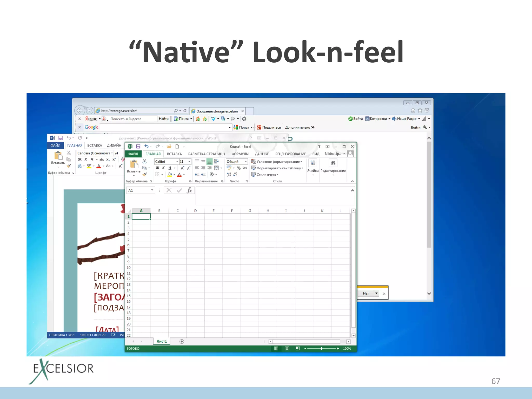The height and width of the screenshot is (399, 532).
Task: Toggle italic К in Excel ribbon
Action: click(163, 168)
